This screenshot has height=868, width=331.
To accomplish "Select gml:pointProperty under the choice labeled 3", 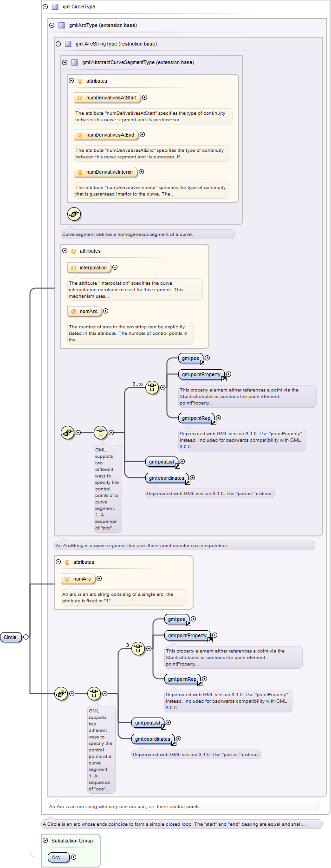I will tap(188, 636).
